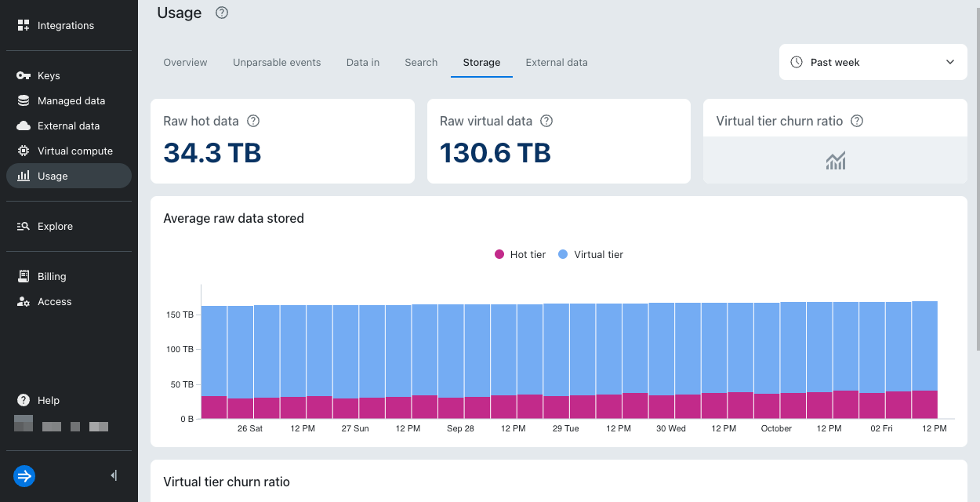Open Access settings in the sidebar
The height and width of the screenshot is (502, 980).
[x=69, y=301]
